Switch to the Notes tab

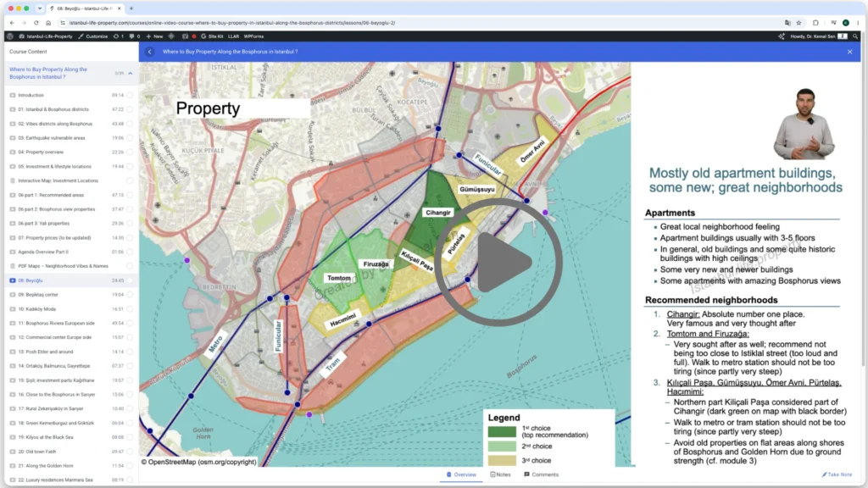coord(500,474)
